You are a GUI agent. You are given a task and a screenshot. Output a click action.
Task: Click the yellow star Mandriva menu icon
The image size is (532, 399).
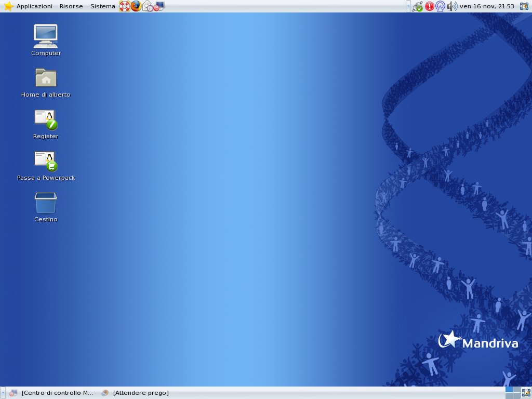(x=8, y=6)
